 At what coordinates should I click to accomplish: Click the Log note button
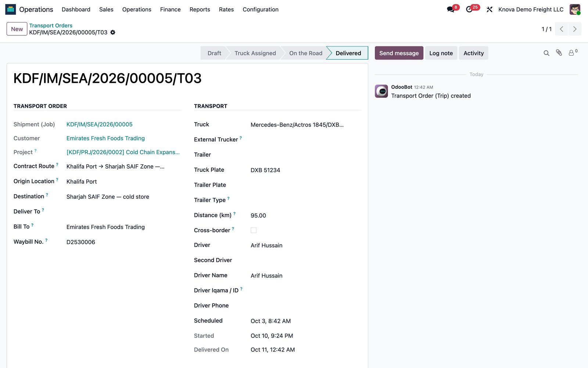441,53
